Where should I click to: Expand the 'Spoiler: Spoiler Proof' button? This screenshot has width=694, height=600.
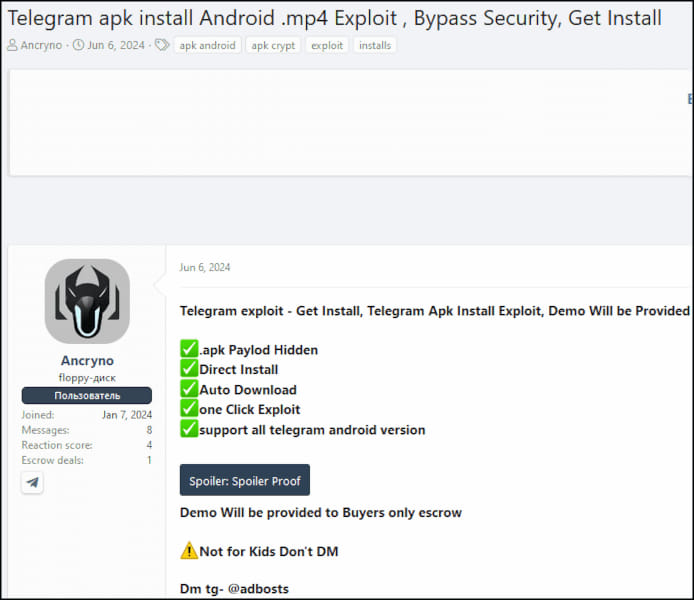tap(245, 480)
